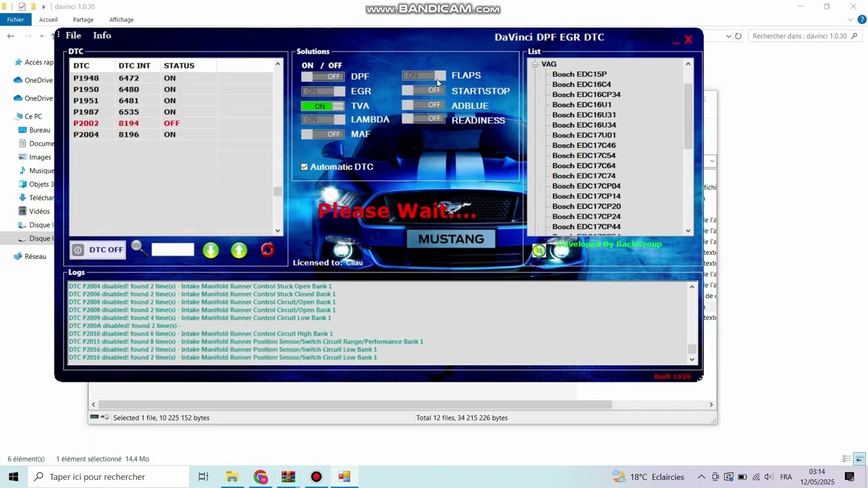Open WinRAR from the taskbar

pos(288,476)
